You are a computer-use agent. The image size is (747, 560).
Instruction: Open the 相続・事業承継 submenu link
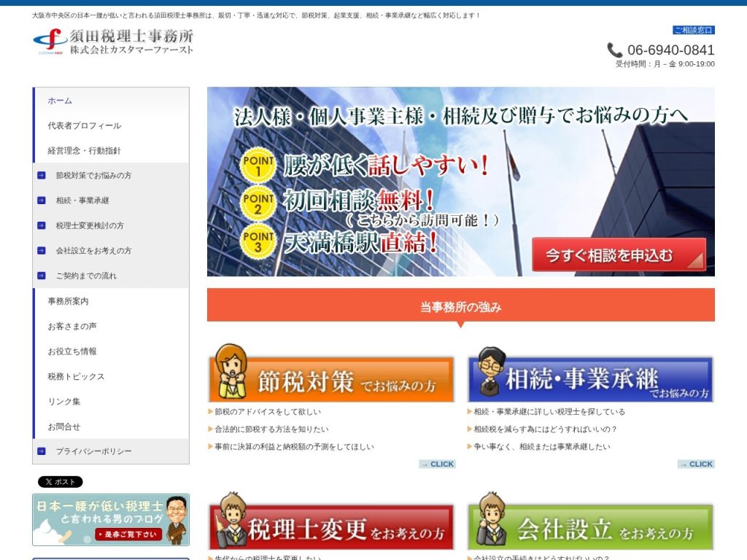pyautogui.click(x=82, y=201)
